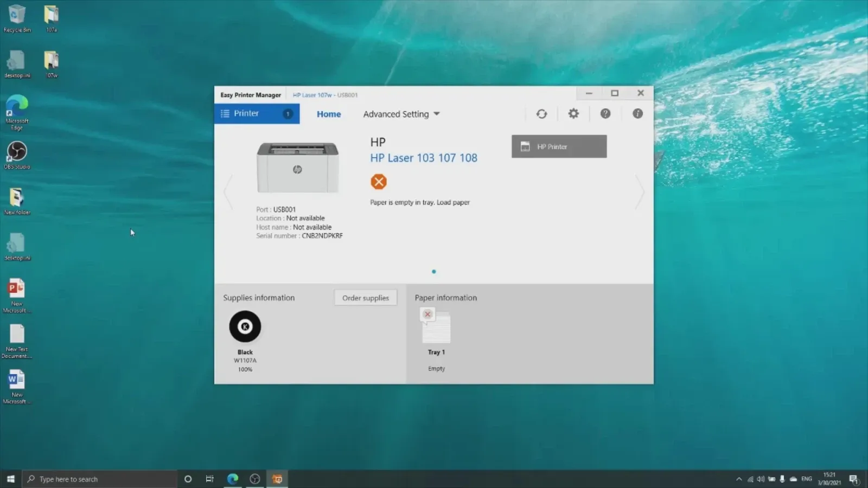Open the taskbar clock and date
This screenshot has width=868, height=488.
tap(829, 479)
